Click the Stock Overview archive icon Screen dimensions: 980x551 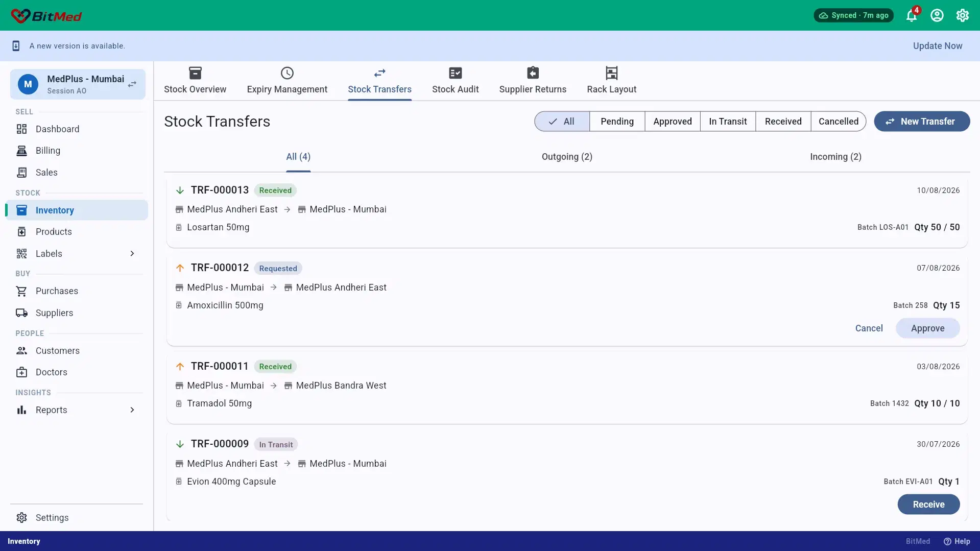point(195,73)
